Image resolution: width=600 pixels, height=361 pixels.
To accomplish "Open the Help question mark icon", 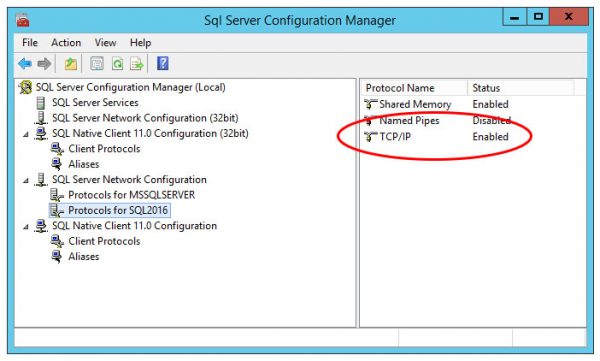I will pos(163,63).
